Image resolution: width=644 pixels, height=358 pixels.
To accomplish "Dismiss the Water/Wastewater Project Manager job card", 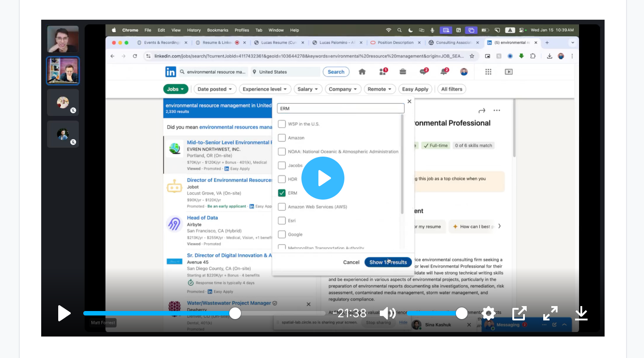I will (308, 304).
